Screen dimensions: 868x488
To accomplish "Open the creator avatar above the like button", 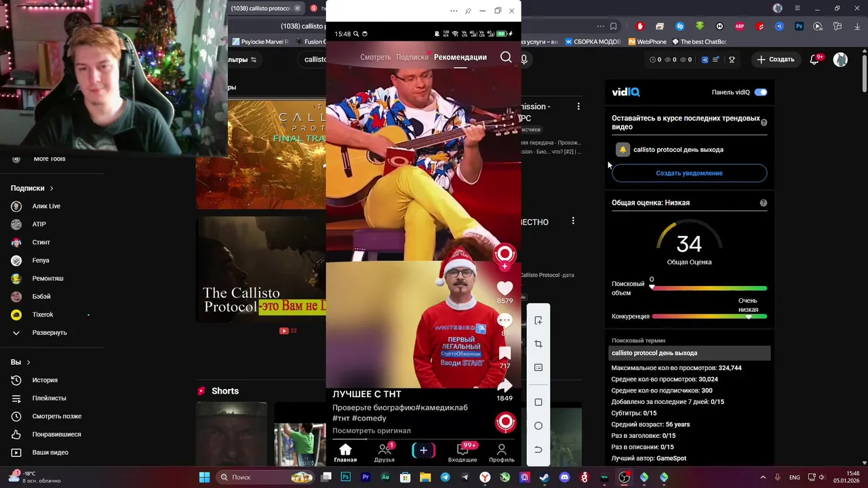I will pos(505,254).
